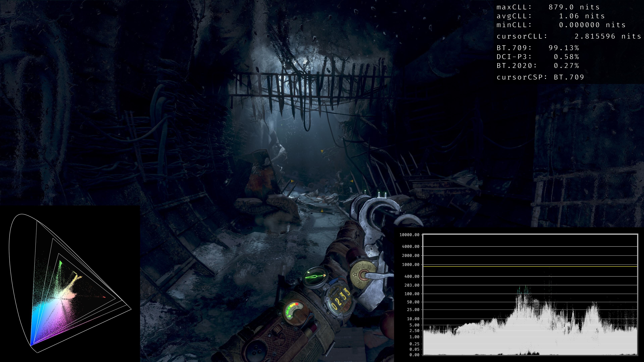Click the "400.00" waveform axis label
The height and width of the screenshot is (362, 644).
pos(412,276)
